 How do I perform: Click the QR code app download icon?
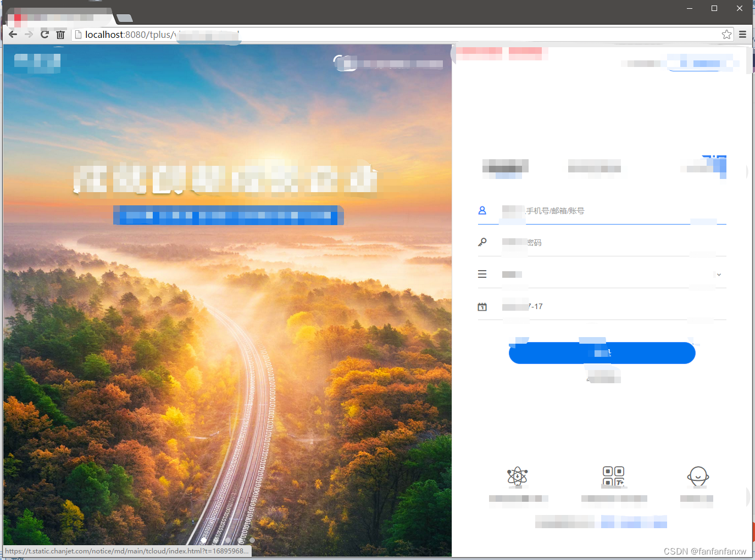click(614, 477)
